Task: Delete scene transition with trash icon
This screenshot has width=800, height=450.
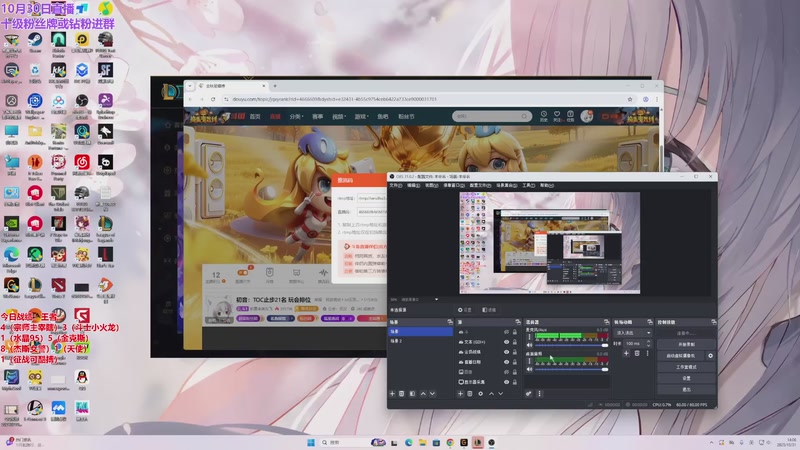Action: point(637,353)
